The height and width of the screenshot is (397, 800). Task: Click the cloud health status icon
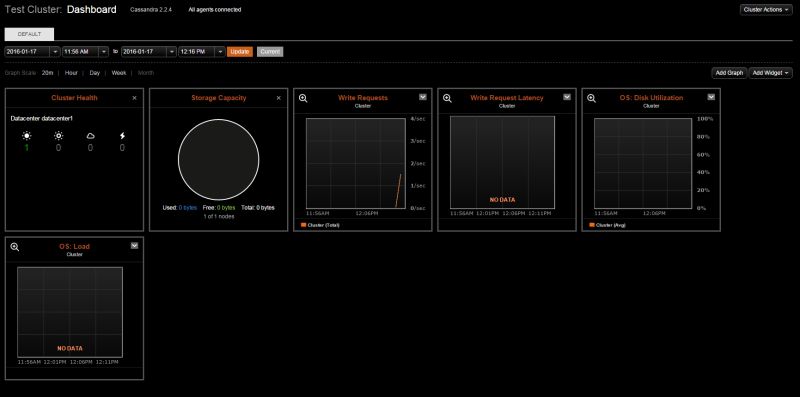point(90,136)
